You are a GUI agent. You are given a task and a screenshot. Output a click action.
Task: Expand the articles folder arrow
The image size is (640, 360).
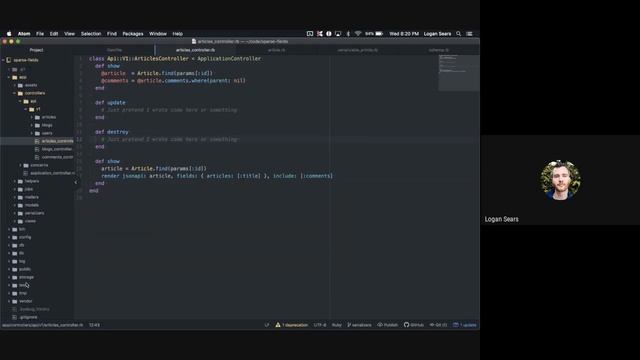pos(32,117)
